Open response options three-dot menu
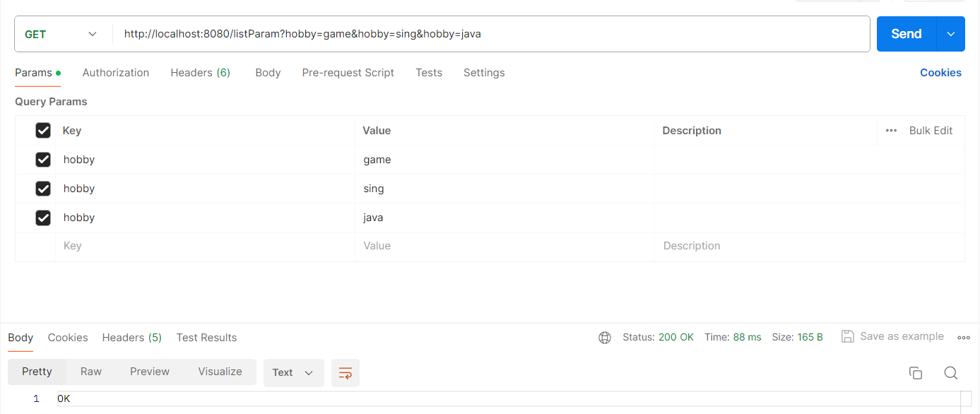Screen dimensions: 980x414 point(963,338)
